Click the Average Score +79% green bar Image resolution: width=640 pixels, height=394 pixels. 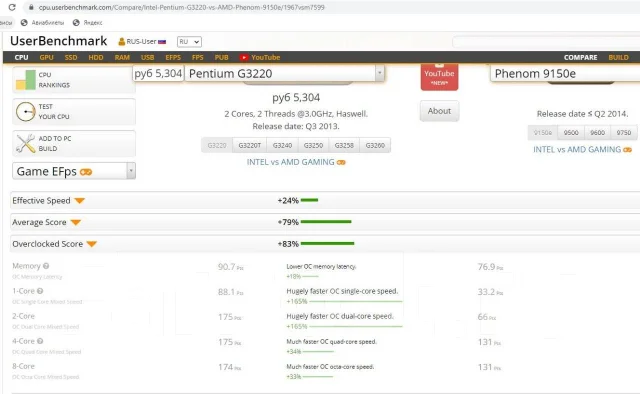326,222
